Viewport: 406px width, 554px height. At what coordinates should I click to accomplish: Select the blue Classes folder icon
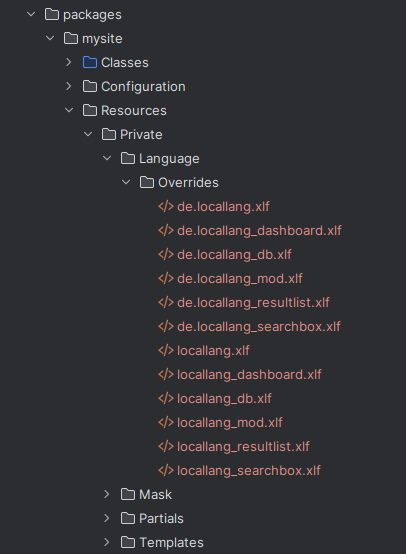point(90,62)
